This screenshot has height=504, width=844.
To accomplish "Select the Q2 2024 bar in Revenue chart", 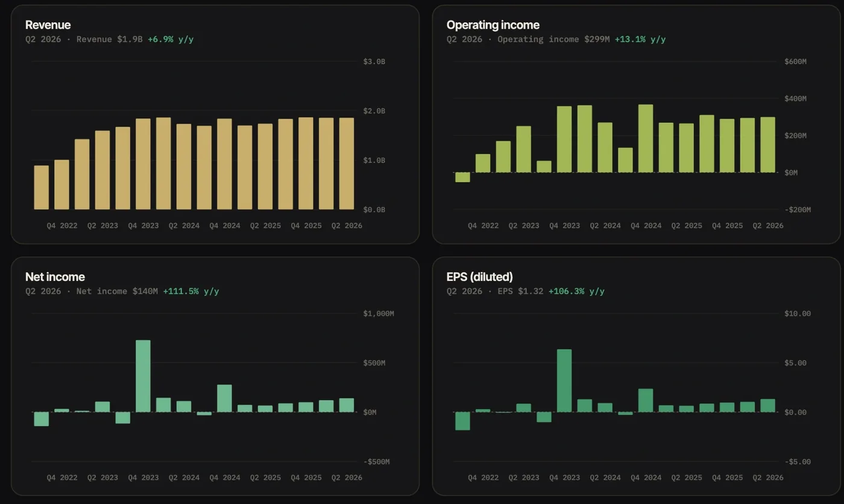I will pyautogui.click(x=184, y=166).
